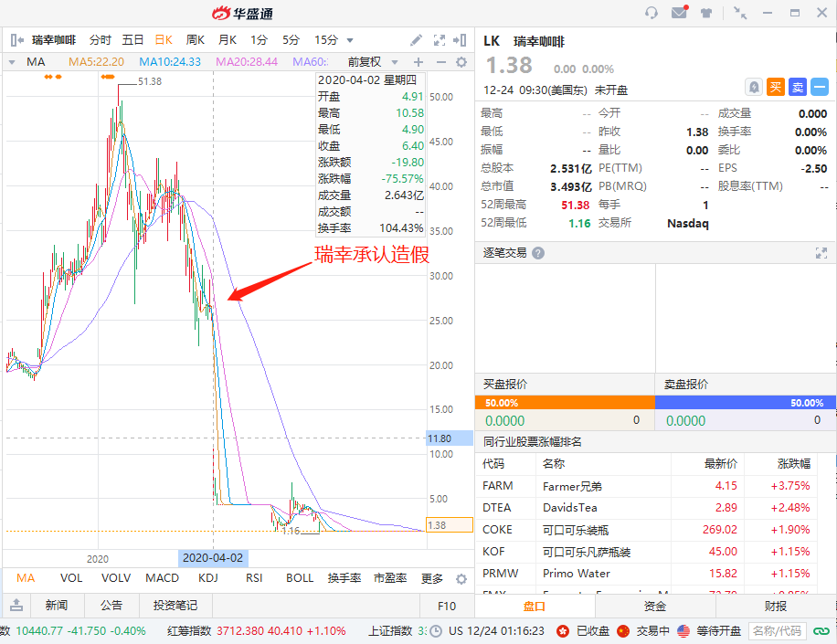
Task: Click the US market flag icon
Action: (683, 631)
